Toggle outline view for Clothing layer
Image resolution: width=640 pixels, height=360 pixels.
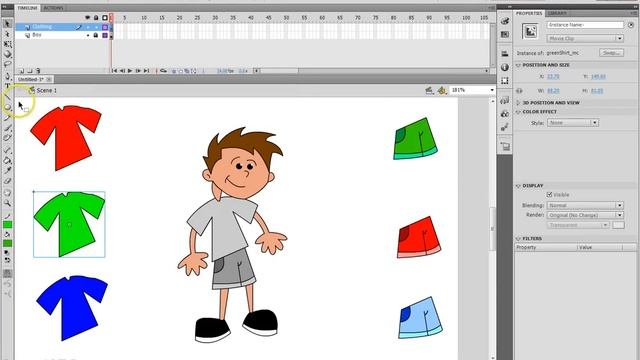pos(105,27)
